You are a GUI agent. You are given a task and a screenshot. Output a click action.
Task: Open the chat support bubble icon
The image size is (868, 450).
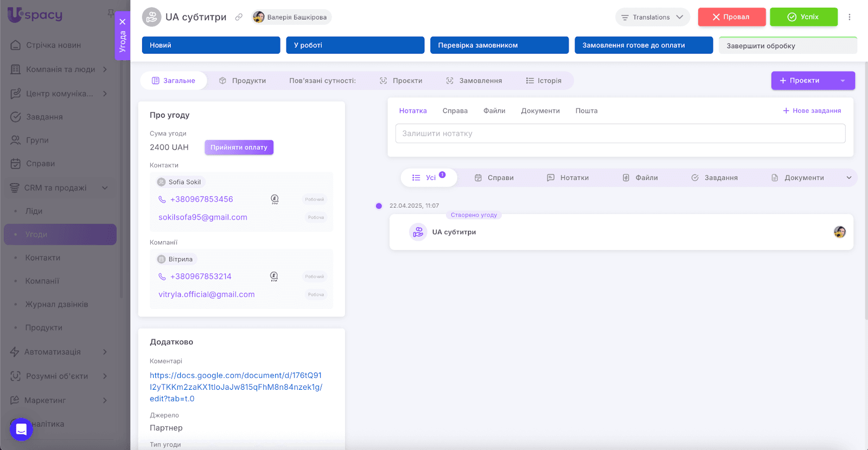[x=21, y=429]
